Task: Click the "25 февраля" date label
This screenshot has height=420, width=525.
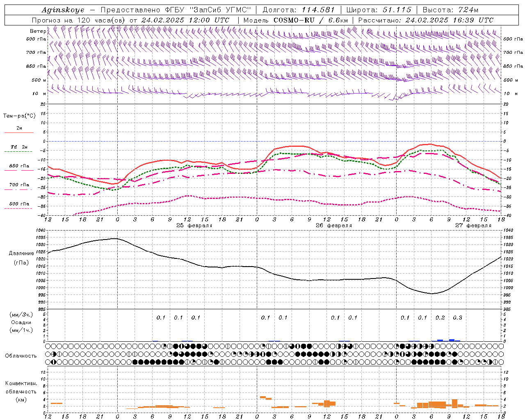Action: (194, 226)
